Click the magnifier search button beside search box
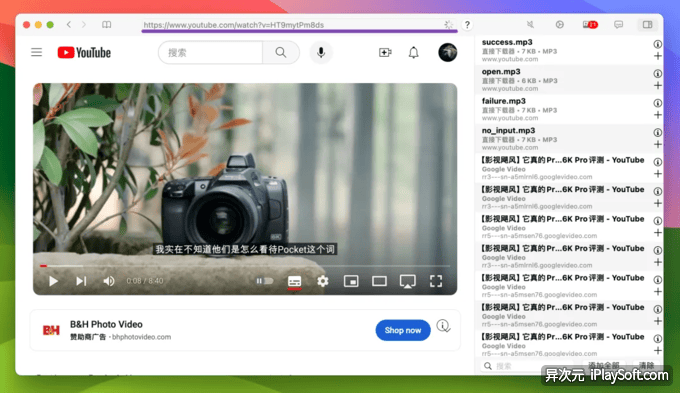Screen dimensions: 680x393 [281, 52]
